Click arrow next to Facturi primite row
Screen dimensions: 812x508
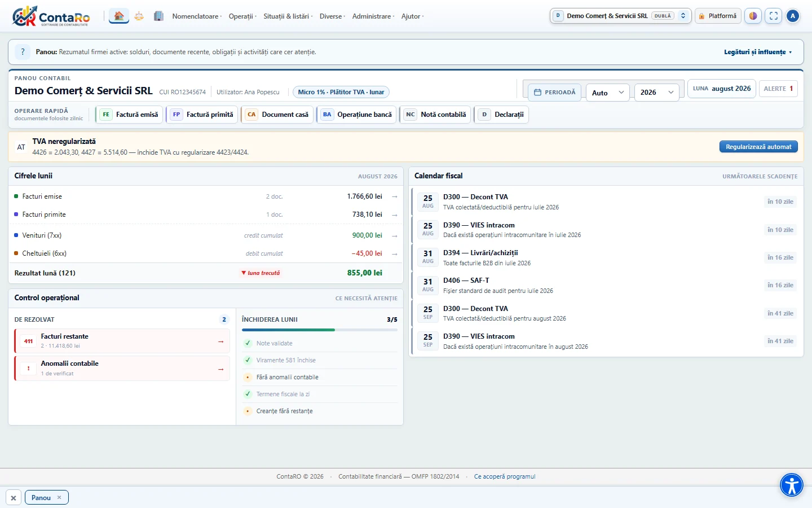[x=395, y=214]
